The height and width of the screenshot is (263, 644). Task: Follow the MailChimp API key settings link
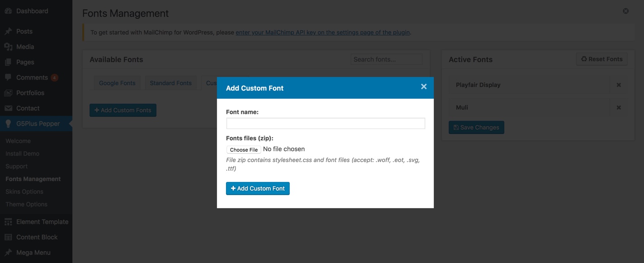pos(323,32)
